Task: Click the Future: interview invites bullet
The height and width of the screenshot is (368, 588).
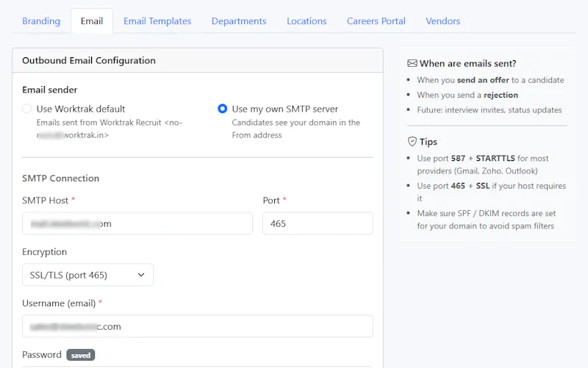Action: [490, 110]
